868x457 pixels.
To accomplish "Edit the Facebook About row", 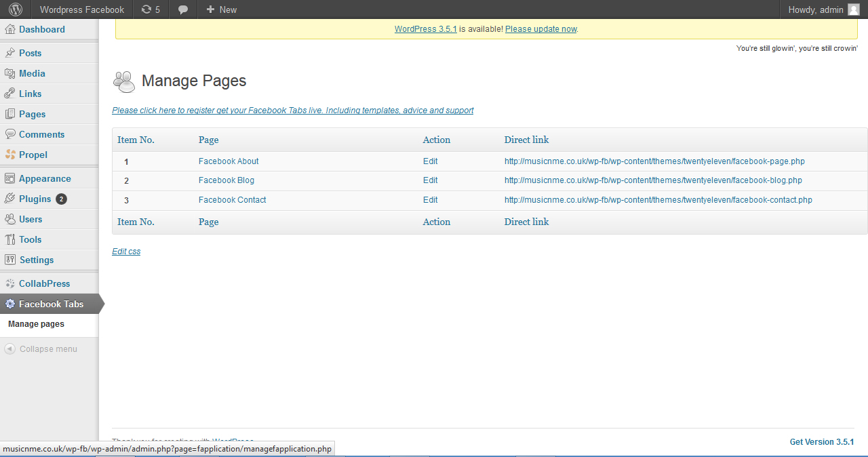I will pos(430,161).
